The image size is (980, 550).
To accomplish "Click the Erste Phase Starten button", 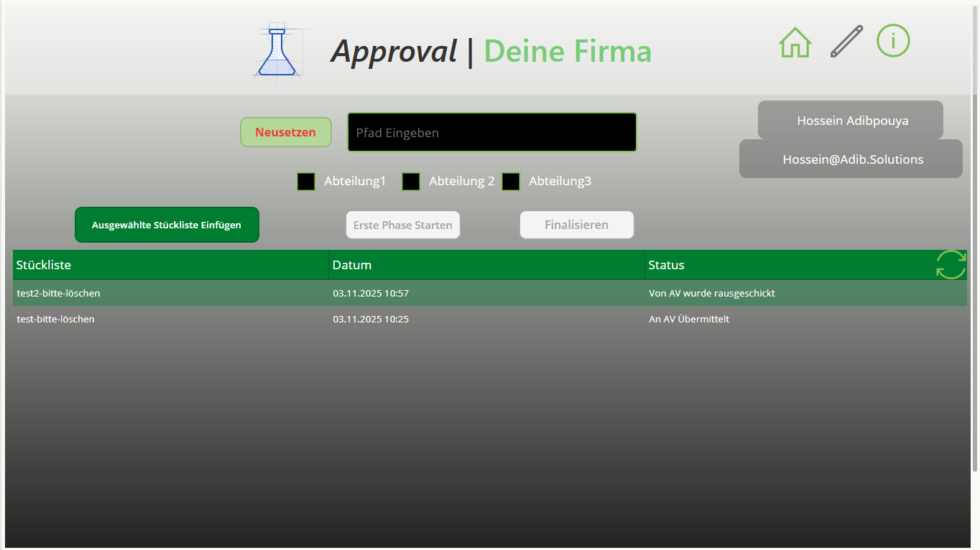I will 402,225.
